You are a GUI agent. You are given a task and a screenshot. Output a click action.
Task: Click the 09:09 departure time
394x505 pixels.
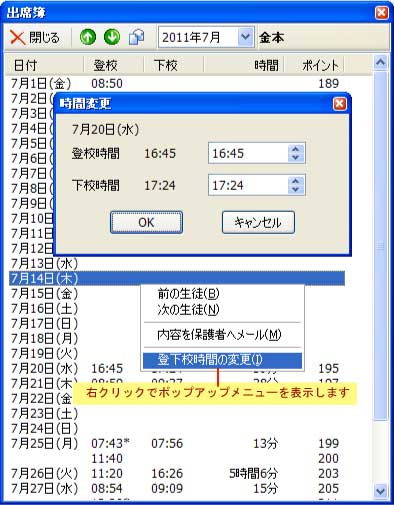coord(167,489)
